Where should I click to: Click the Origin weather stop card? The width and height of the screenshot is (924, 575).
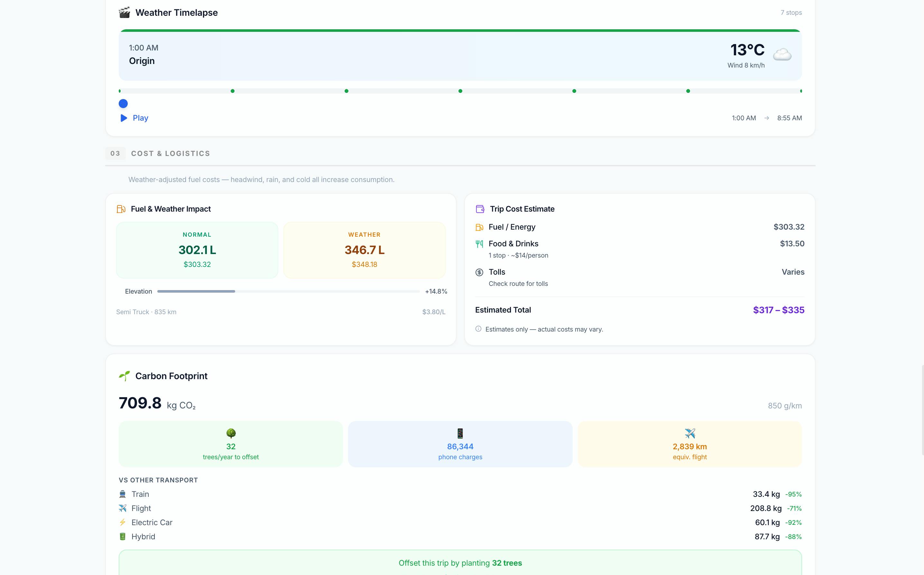460,55
